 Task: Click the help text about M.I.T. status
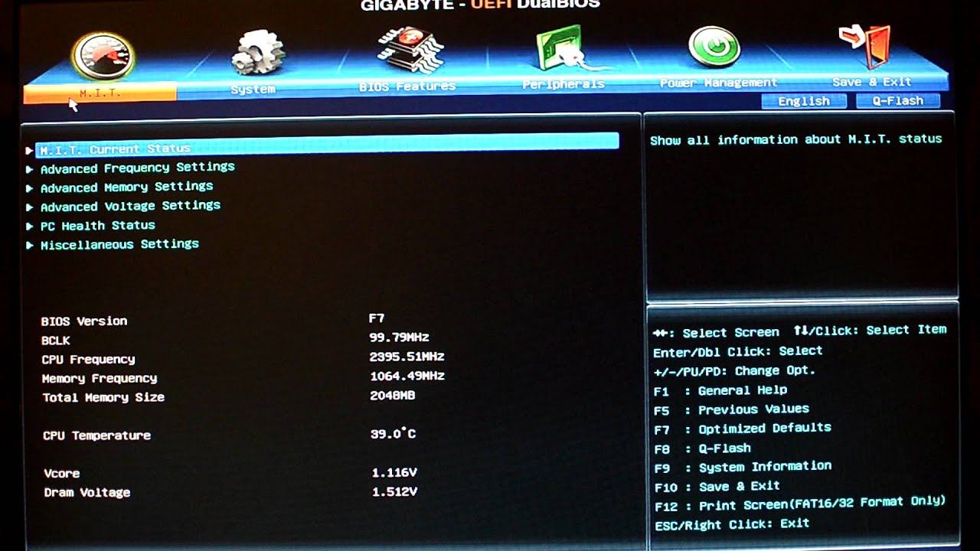(796, 139)
